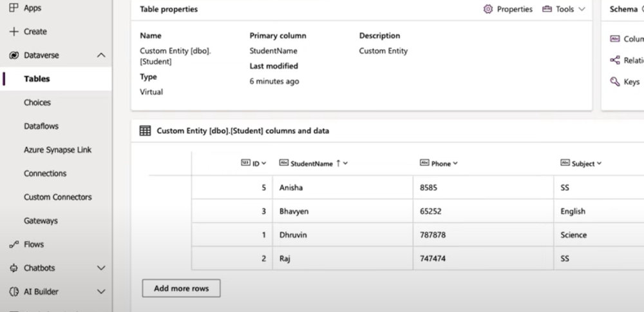644x312 pixels.
Task: Click the ID column number type icon
Action: [x=245, y=163]
